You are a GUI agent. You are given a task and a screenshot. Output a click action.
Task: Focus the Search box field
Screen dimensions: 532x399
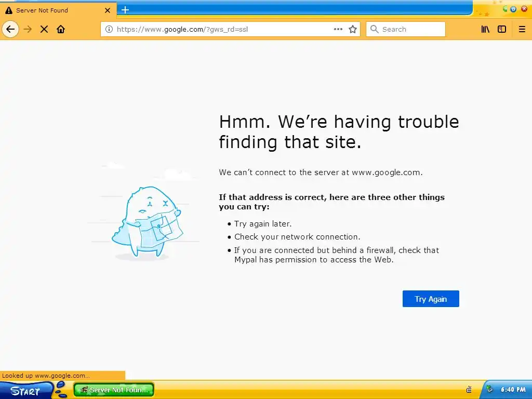[406, 29]
